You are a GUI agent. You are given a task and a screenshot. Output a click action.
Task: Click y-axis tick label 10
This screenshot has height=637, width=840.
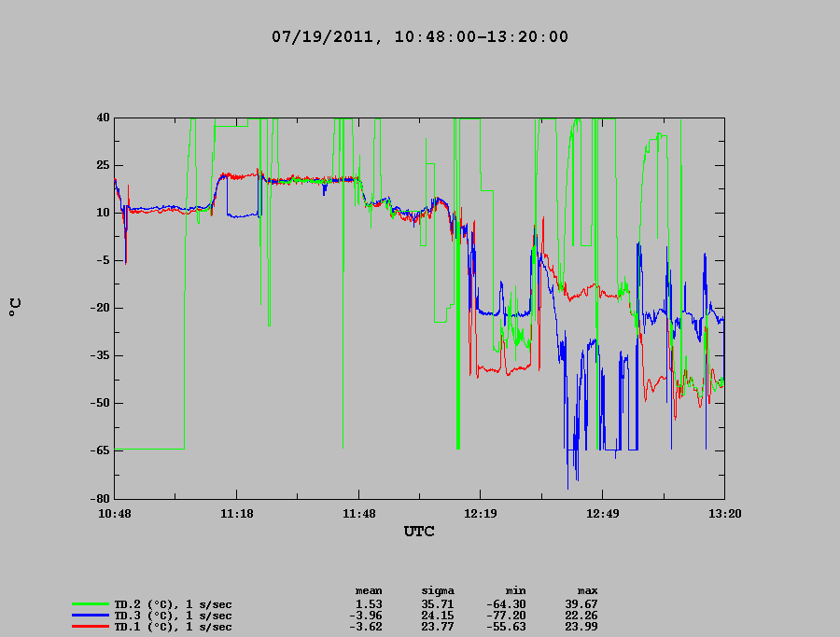coord(103,213)
